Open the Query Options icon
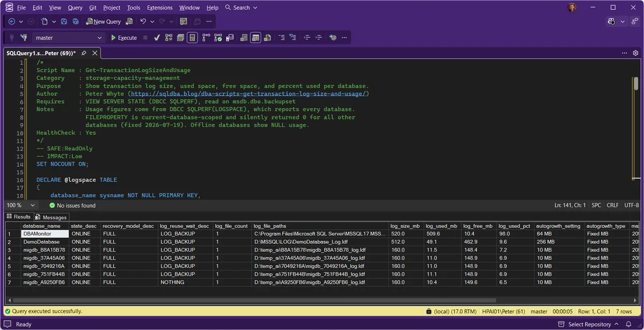 180,38
